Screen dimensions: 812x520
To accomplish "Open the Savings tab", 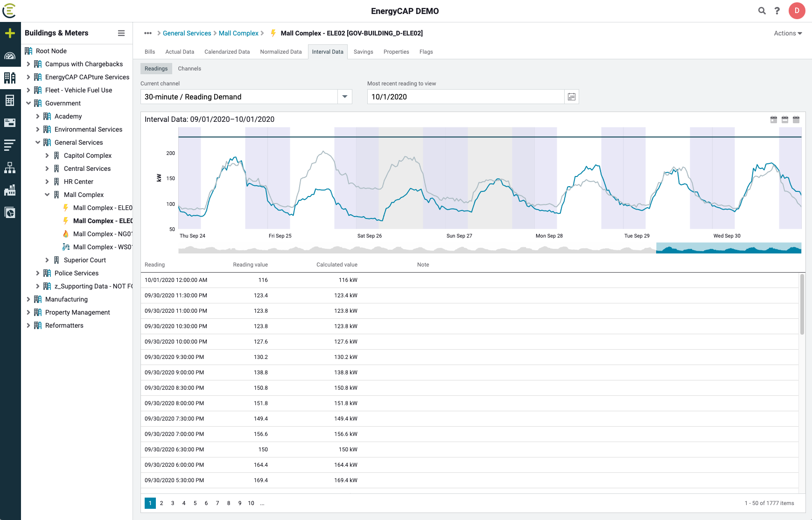I will coord(363,52).
